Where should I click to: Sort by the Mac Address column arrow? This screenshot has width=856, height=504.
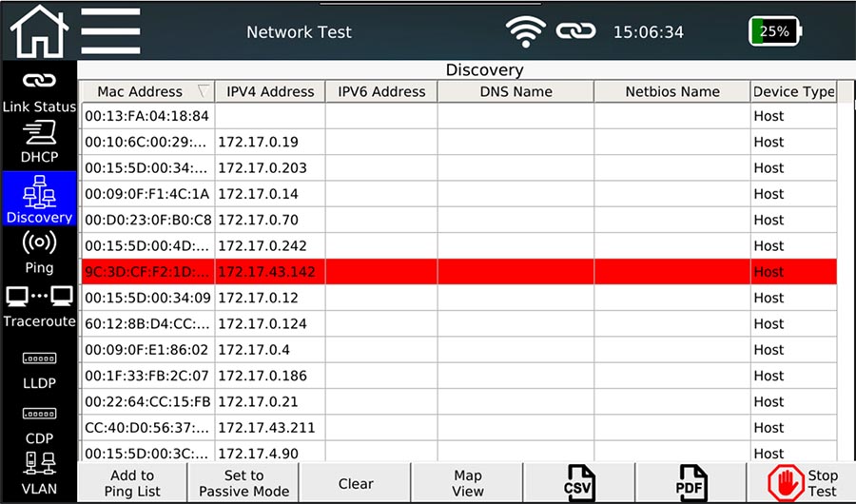click(x=204, y=91)
